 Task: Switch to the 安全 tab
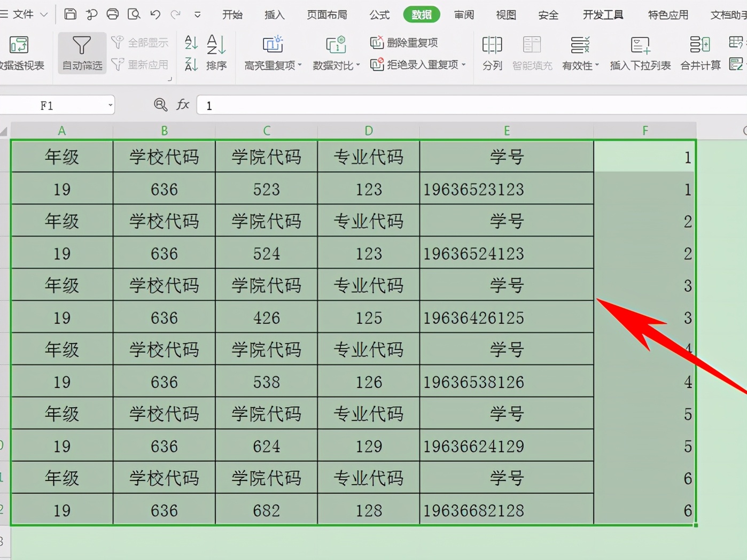tap(548, 15)
